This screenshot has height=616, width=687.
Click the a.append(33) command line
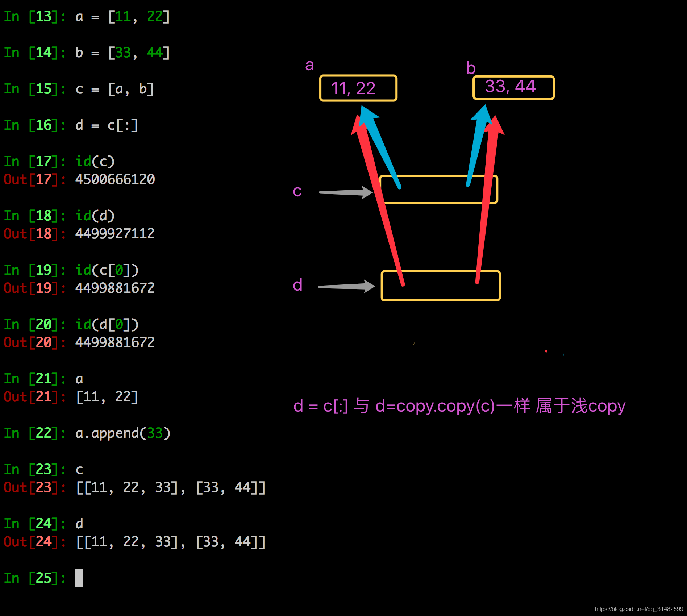pyautogui.click(x=122, y=433)
